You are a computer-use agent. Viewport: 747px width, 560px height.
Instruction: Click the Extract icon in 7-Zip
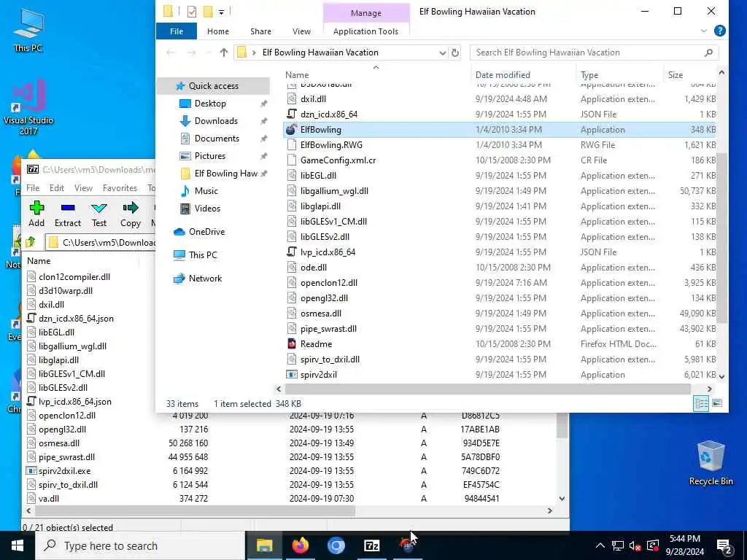68,208
